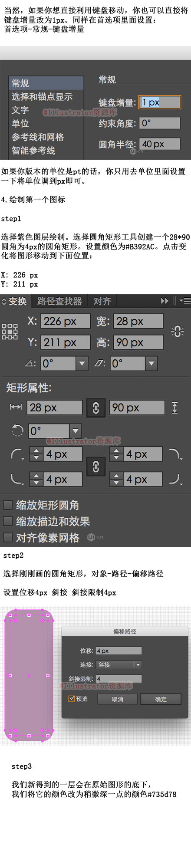Screen dimensions: 191x868
Task: Click the top-left corner type icon
Action: click(x=17, y=454)
